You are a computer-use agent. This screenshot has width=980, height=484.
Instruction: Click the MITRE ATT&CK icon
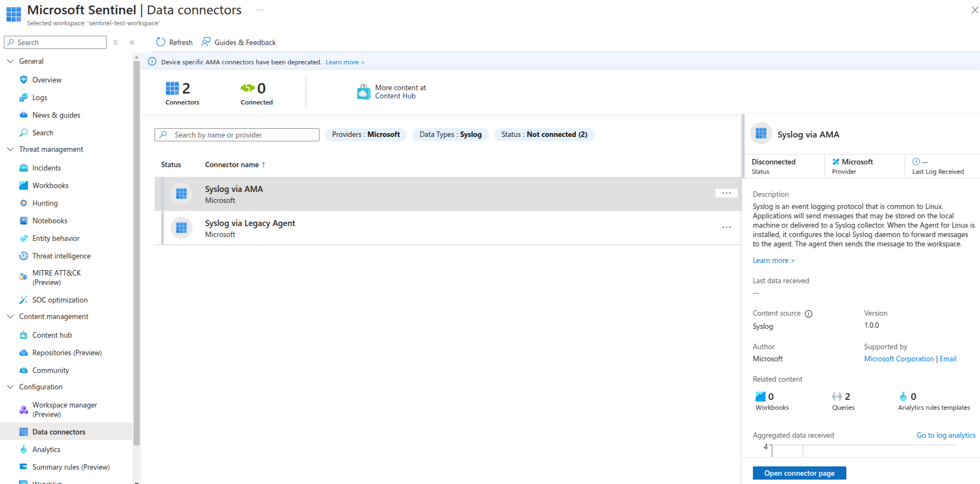click(x=24, y=277)
